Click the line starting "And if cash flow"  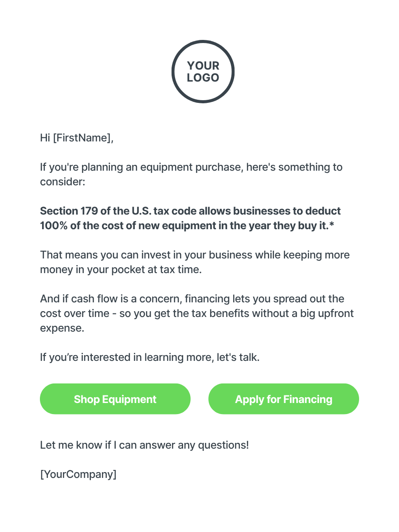192,299
